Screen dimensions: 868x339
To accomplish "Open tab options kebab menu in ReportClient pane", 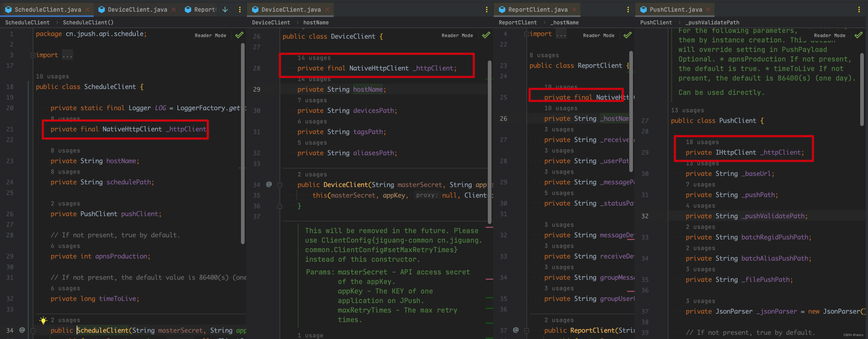I will (628, 9).
